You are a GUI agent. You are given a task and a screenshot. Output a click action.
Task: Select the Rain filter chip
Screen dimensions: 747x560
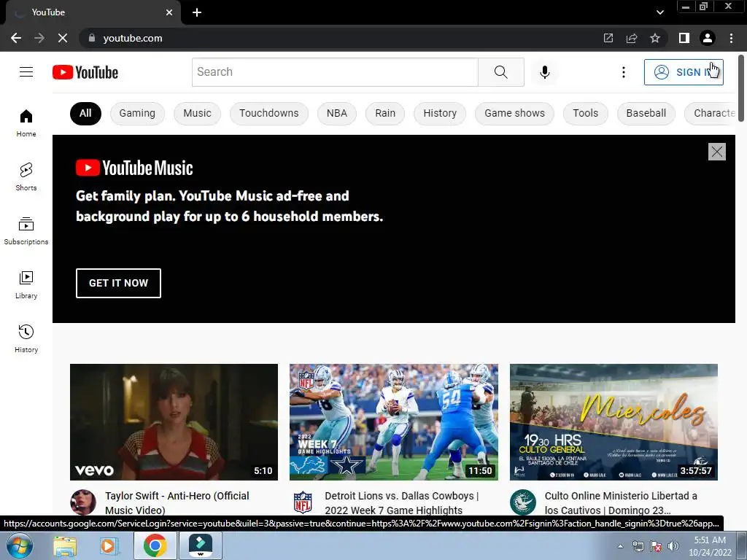coord(385,113)
